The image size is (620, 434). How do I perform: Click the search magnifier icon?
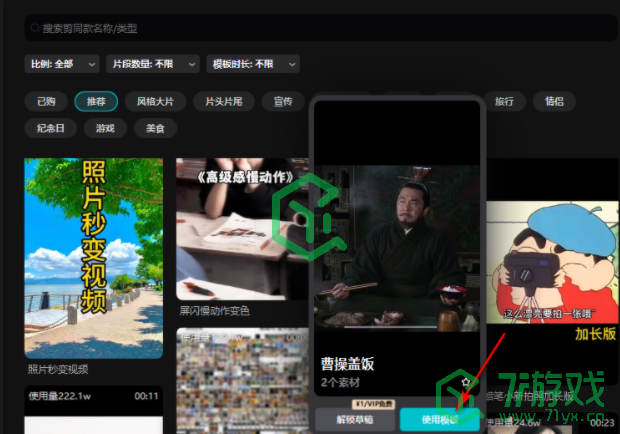pos(34,30)
